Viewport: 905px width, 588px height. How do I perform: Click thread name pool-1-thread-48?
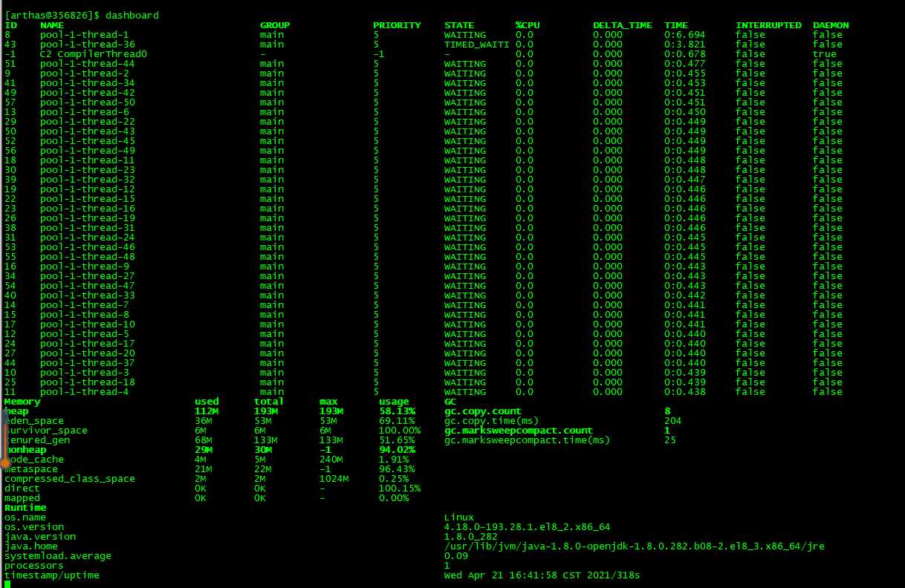[88, 257]
